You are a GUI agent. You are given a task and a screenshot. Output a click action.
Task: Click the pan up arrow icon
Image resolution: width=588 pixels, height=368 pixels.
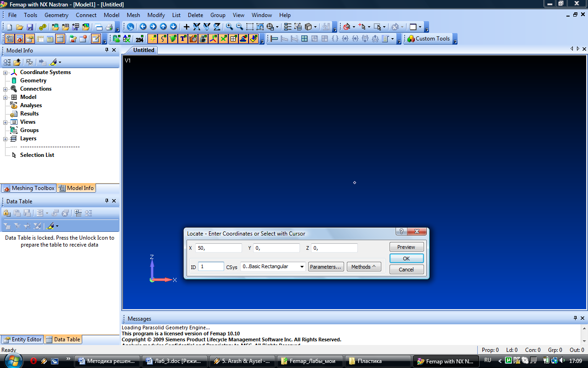[x=163, y=27]
